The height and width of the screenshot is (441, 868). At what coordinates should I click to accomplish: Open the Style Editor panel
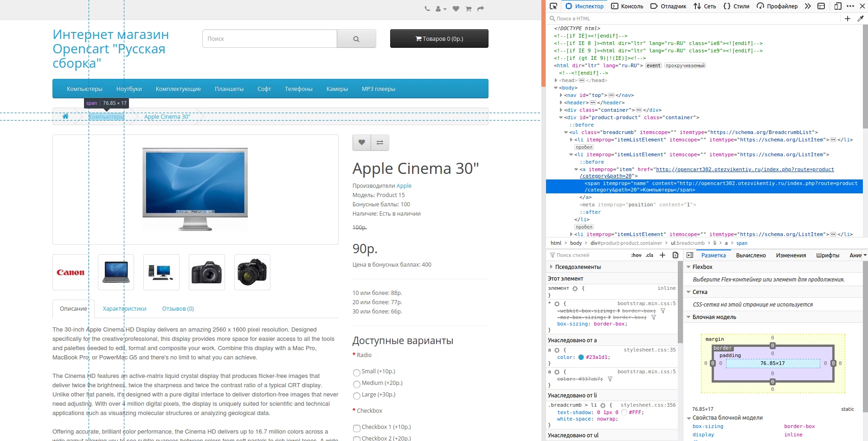tap(736, 6)
